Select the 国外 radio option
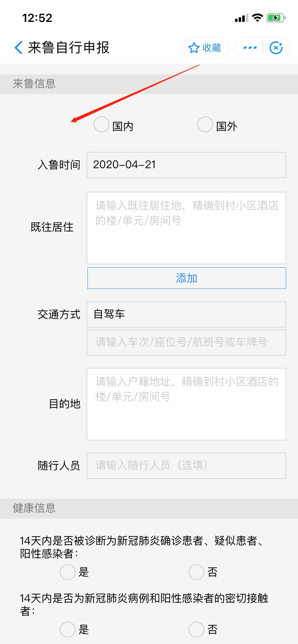 tap(205, 125)
